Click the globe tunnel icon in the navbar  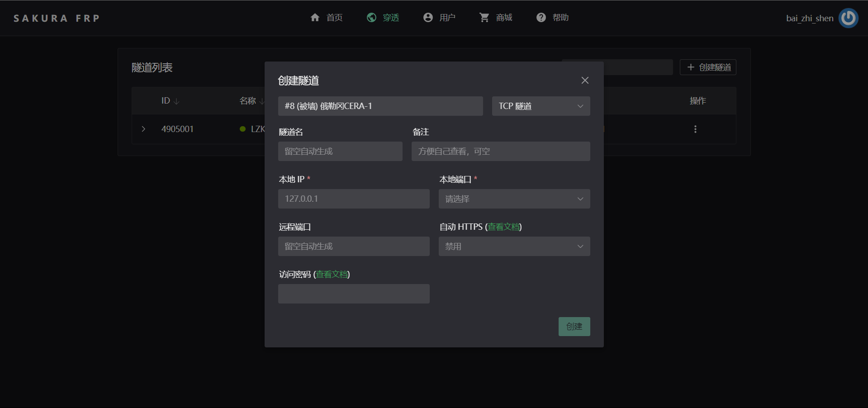371,18
